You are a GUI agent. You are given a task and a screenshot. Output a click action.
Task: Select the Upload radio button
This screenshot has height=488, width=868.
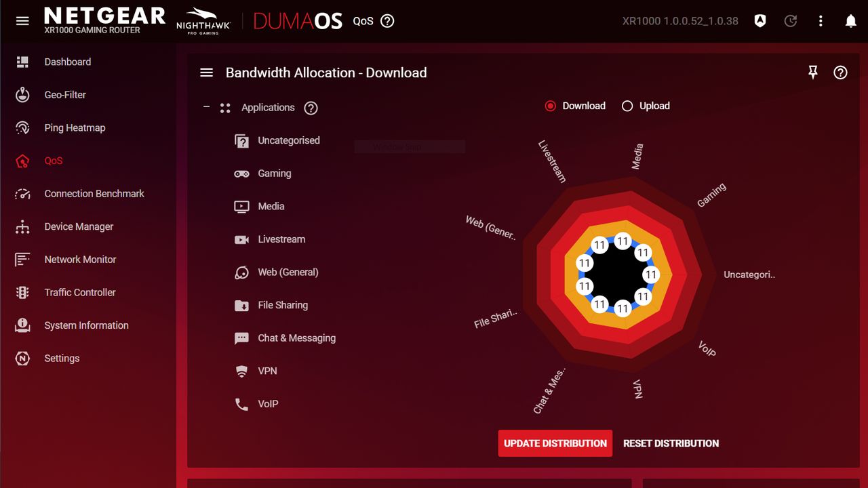point(627,106)
